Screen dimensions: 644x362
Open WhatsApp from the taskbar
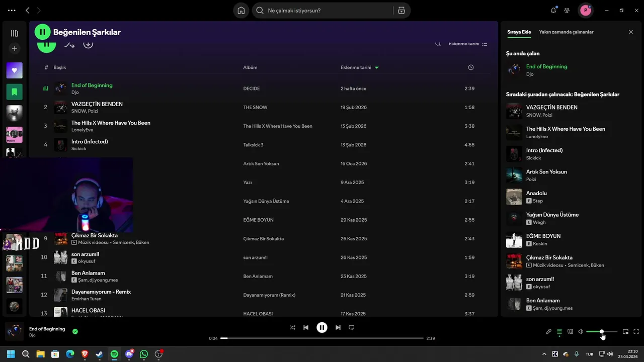tap(144, 354)
